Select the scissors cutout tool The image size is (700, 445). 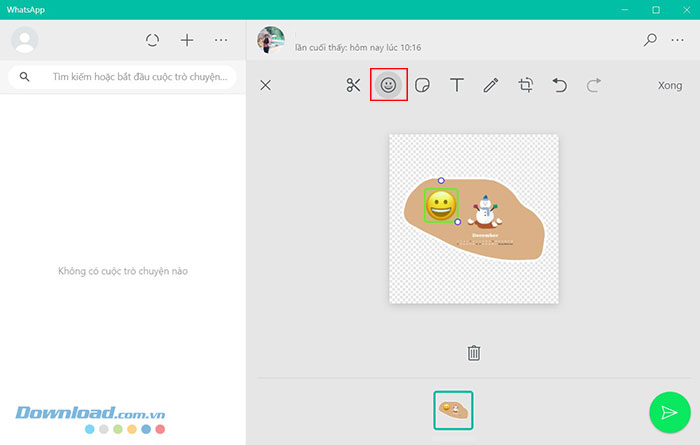pos(353,85)
